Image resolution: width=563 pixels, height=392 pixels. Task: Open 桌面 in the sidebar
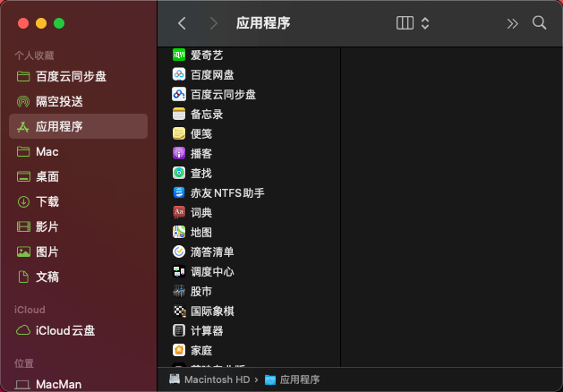(78, 176)
